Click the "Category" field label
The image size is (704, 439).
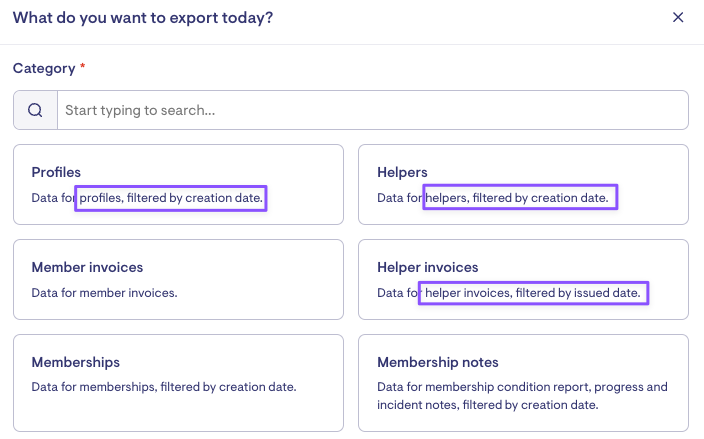43,68
